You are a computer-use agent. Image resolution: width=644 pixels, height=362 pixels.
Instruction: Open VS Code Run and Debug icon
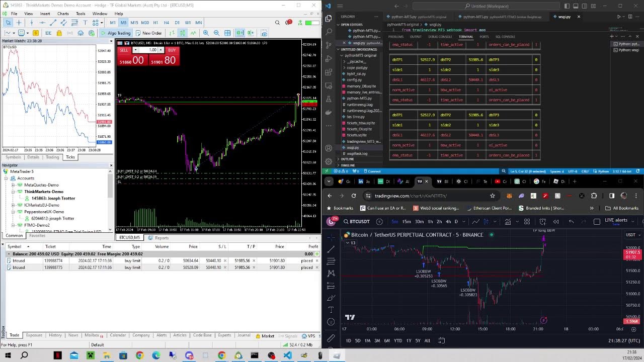329,59
